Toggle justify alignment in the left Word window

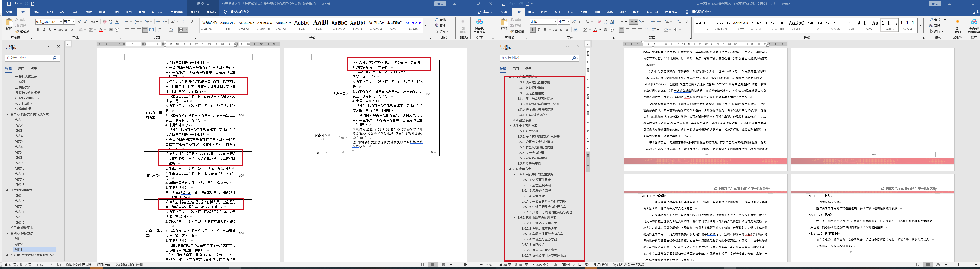(145, 30)
